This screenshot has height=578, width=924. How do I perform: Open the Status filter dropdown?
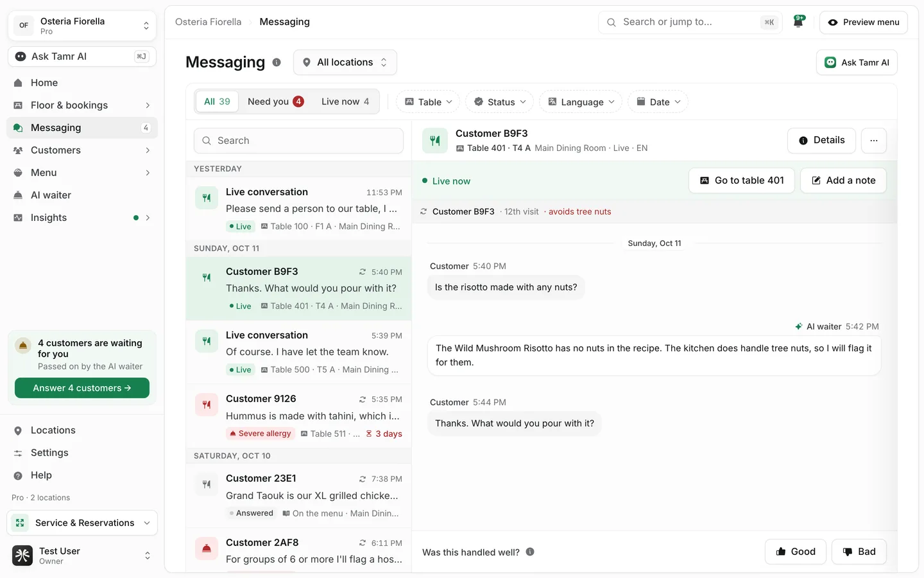[x=499, y=101]
